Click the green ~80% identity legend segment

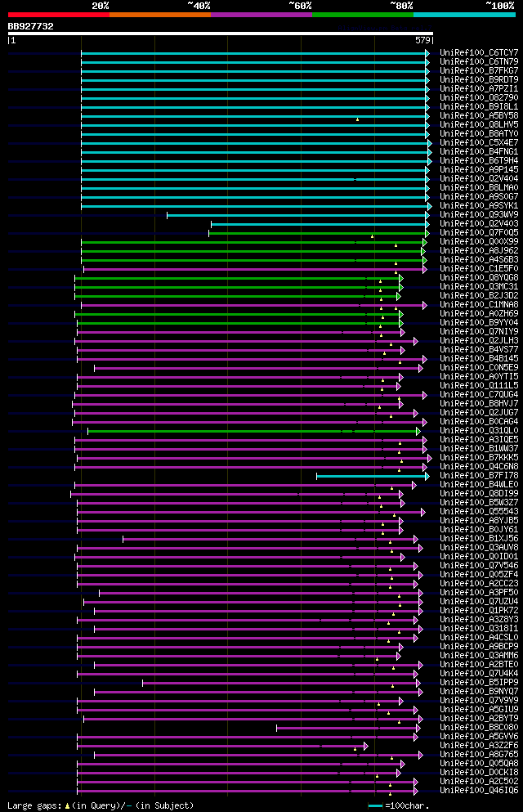(363, 15)
